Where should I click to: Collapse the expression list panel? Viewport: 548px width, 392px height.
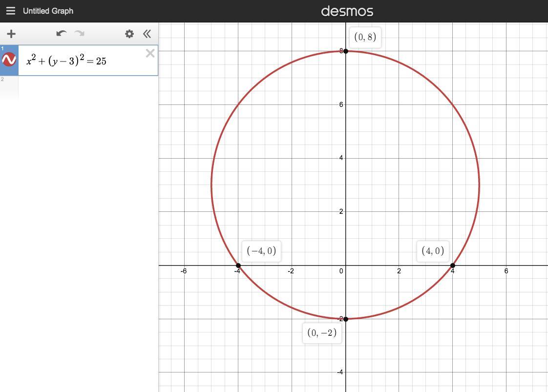click(x=147, y=34)
